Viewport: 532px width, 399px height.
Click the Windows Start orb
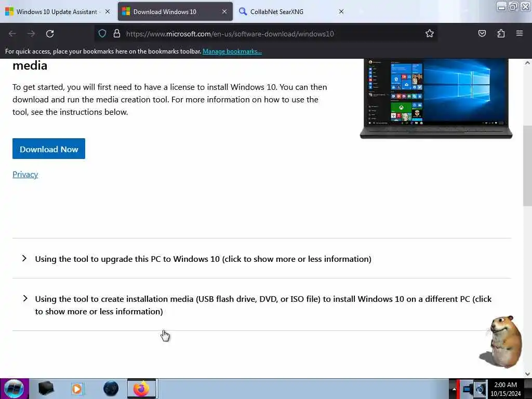(x=14, y=389)
